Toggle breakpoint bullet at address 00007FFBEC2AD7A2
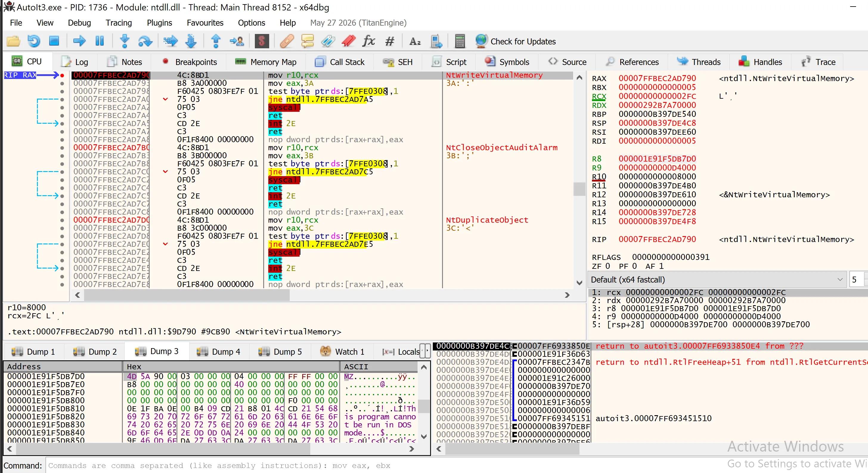The height and width of the screenshot is (473, 868). point(62,108)
